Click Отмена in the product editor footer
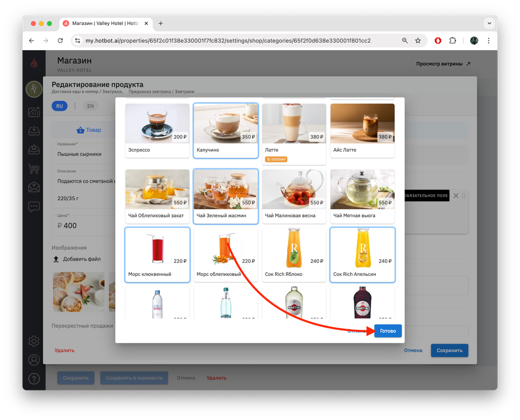The width and height of the screenshot is (520, 420). point(413,351)
